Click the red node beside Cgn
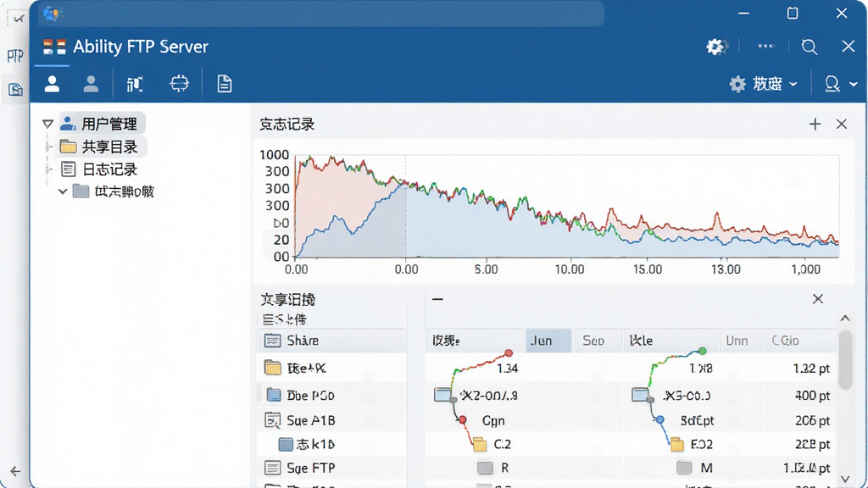 [462, 420]
